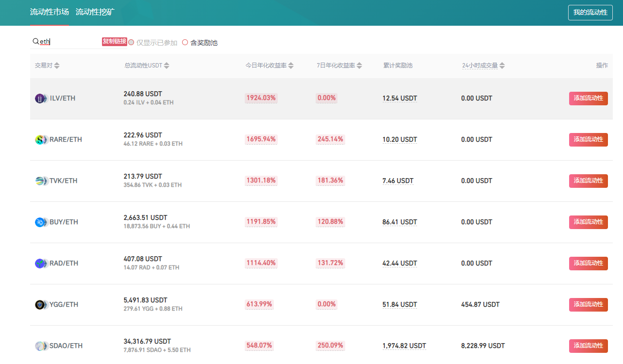Click the 7.46 USDT reward pool
This screenshot has width=623, height=364.
(x=398, y=181)
